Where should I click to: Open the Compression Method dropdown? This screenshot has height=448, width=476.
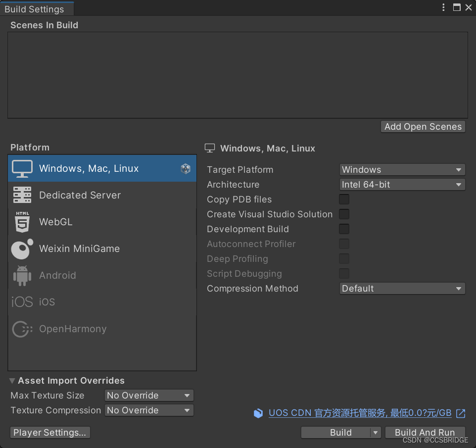402,289
